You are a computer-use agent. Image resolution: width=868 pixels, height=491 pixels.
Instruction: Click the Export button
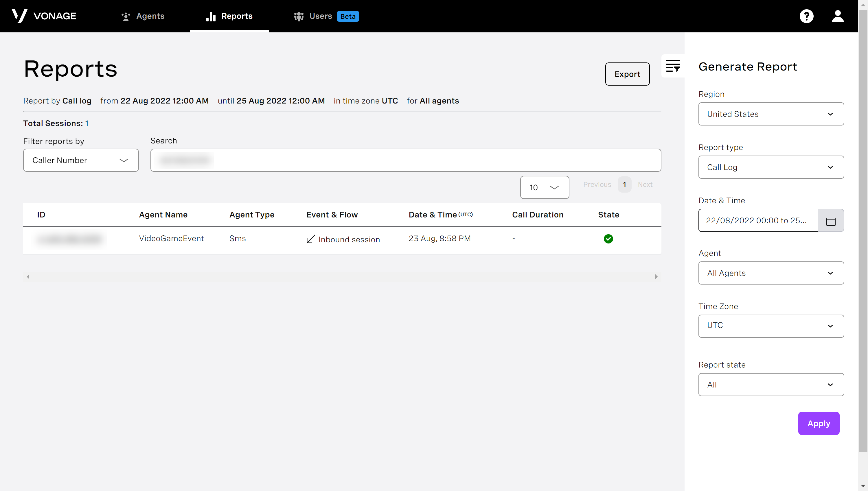pos(627,74)
